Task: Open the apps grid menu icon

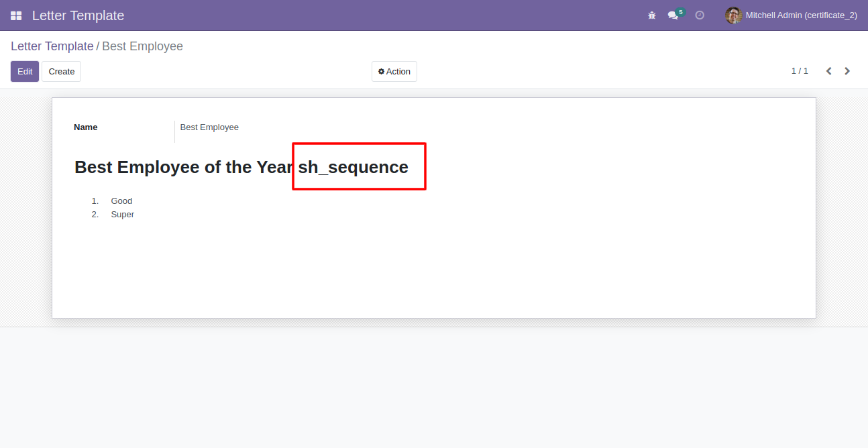Action: 16,15
